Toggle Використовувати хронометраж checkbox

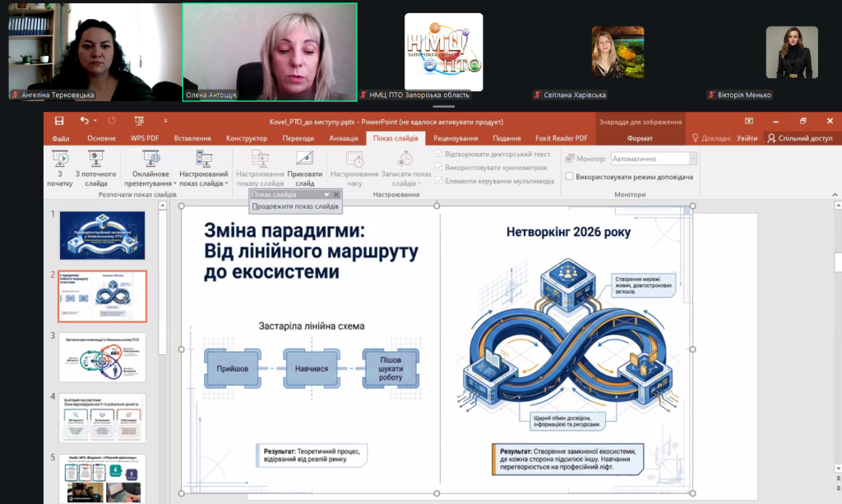438,168
